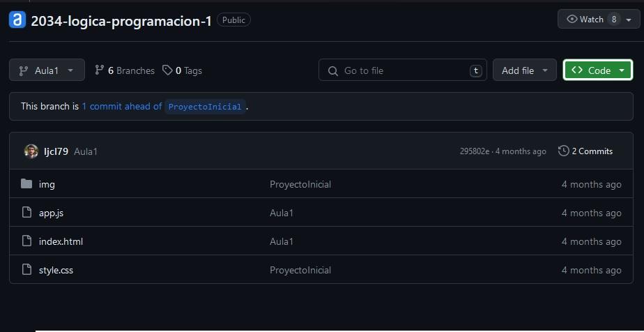Viewport: 644px width, 332px height.
Task: Click the tag icon next to Tags
Action: [167, 70]
